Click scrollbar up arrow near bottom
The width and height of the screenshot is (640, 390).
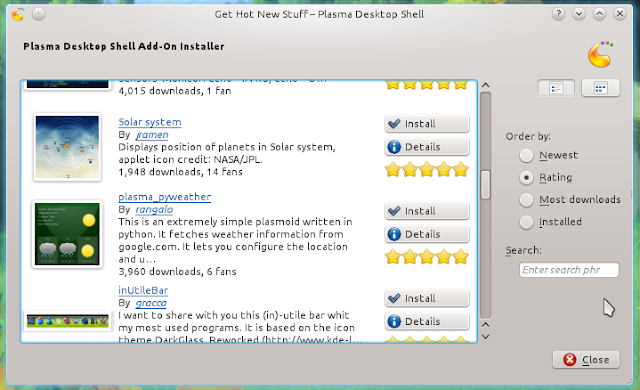coord(485,325)
